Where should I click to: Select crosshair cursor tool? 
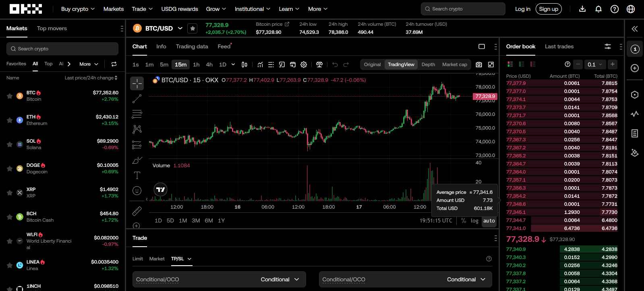(137, 83)
